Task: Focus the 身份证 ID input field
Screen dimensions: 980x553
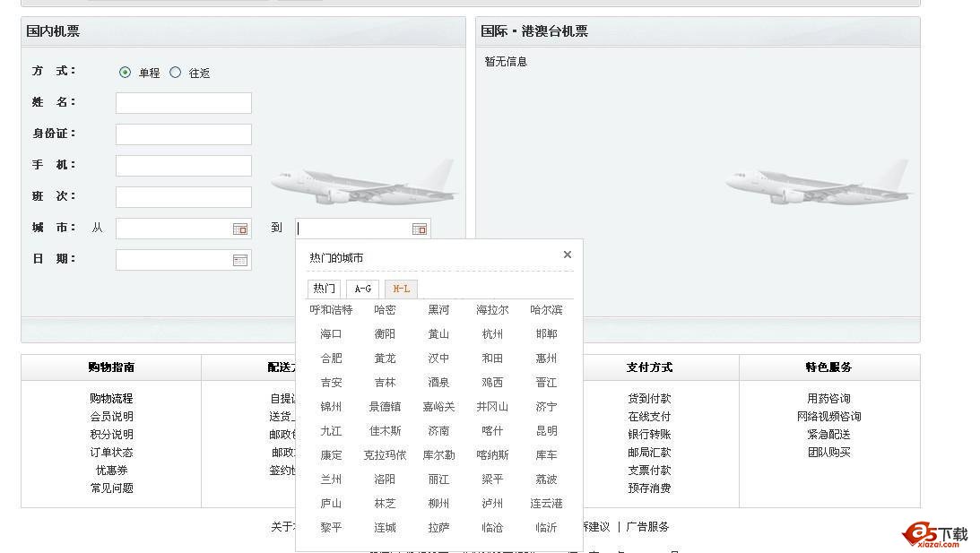Action: click(184, 134)
